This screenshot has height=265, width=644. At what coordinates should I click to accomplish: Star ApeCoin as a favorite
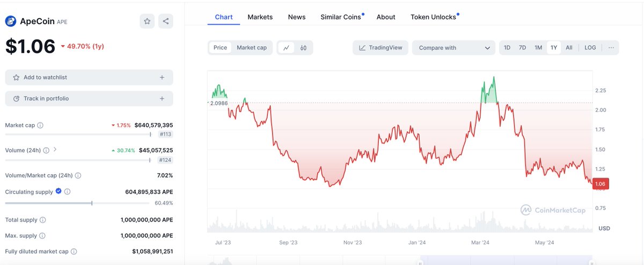pos(147,22)
